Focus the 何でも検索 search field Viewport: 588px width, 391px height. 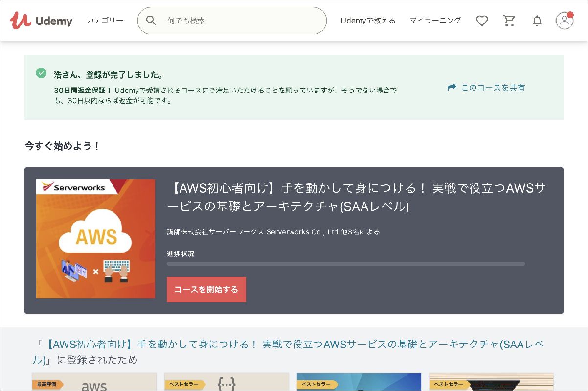click(232, 21)
